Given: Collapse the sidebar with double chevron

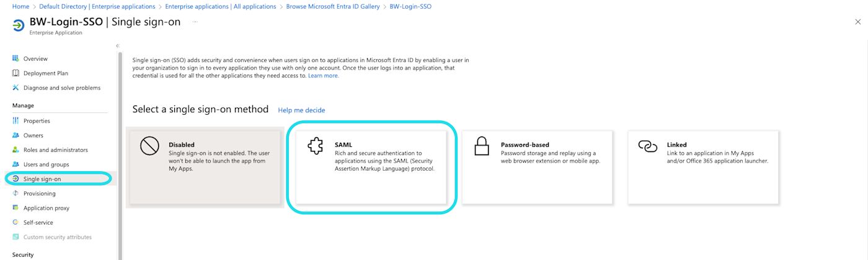Looking at the screenshot, I should pos(118,46).
